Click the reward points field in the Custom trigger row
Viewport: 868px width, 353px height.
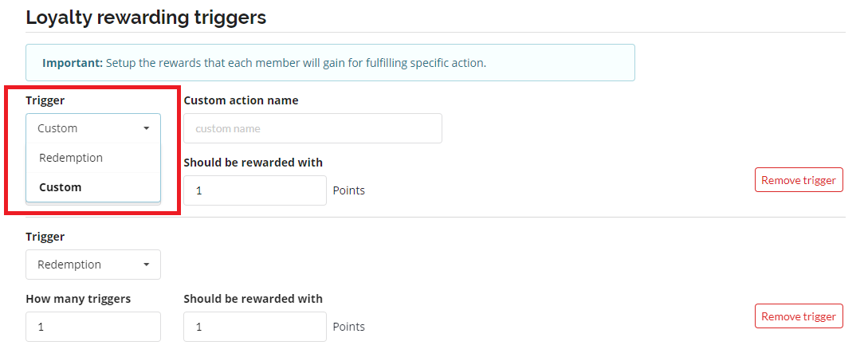[x=254, y=190]
